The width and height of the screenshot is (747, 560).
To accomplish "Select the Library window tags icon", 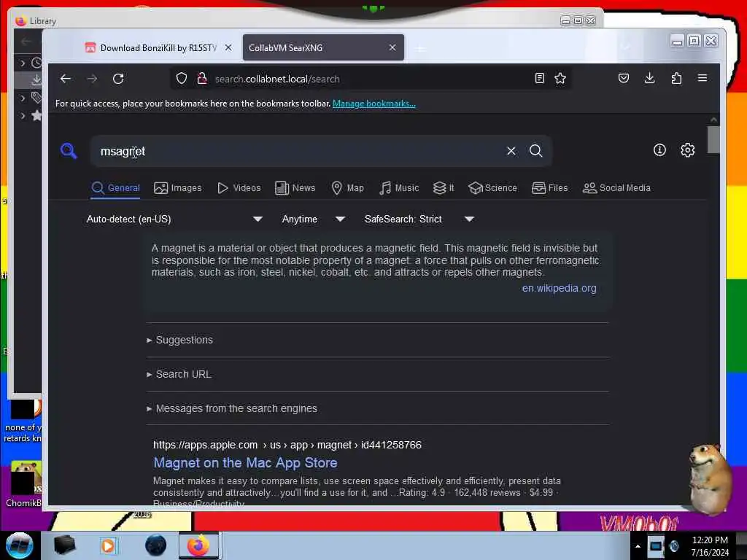I will 36,98.
